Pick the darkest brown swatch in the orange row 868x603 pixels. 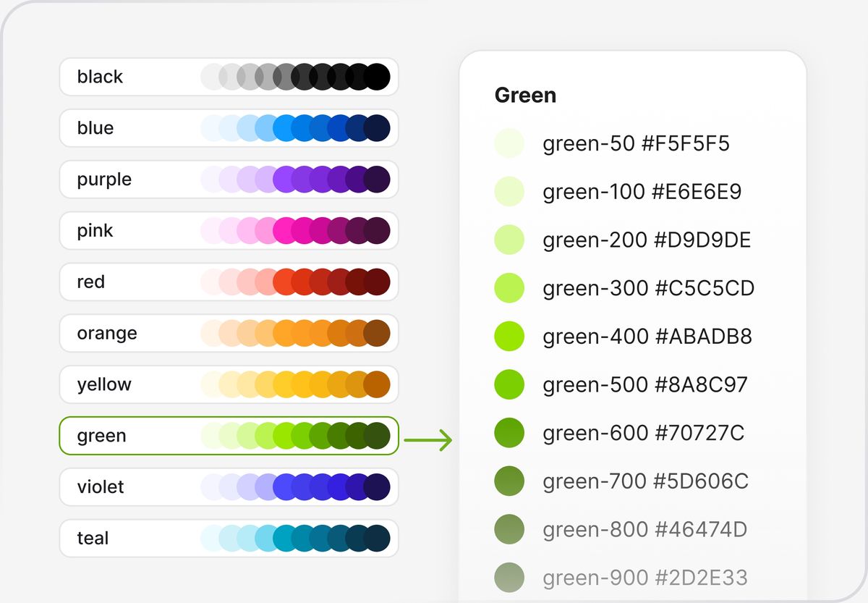(377, 334)
